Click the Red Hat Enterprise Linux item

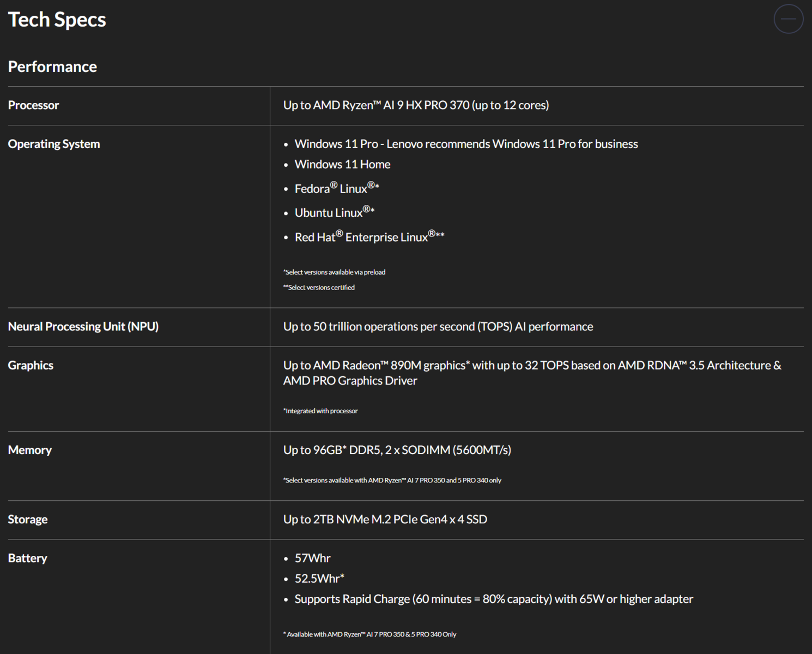[x=369, y=237]
